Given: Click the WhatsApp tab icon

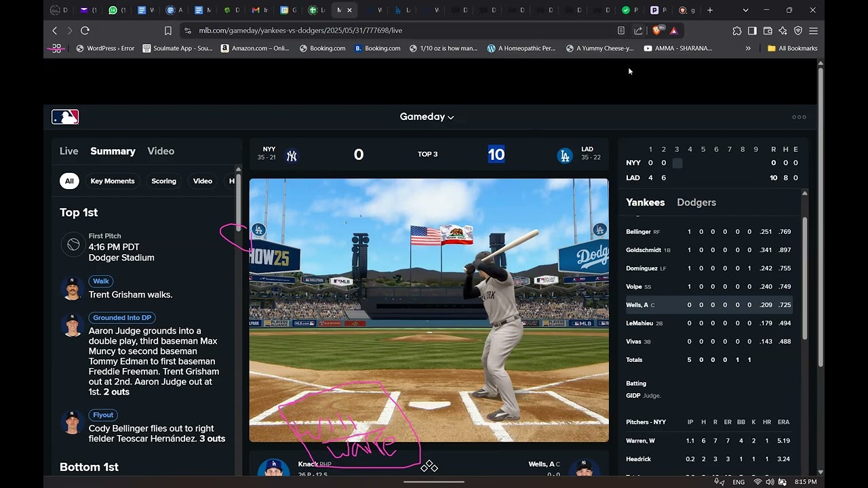Looking at the screenshot, I should (x=113, y=10).
